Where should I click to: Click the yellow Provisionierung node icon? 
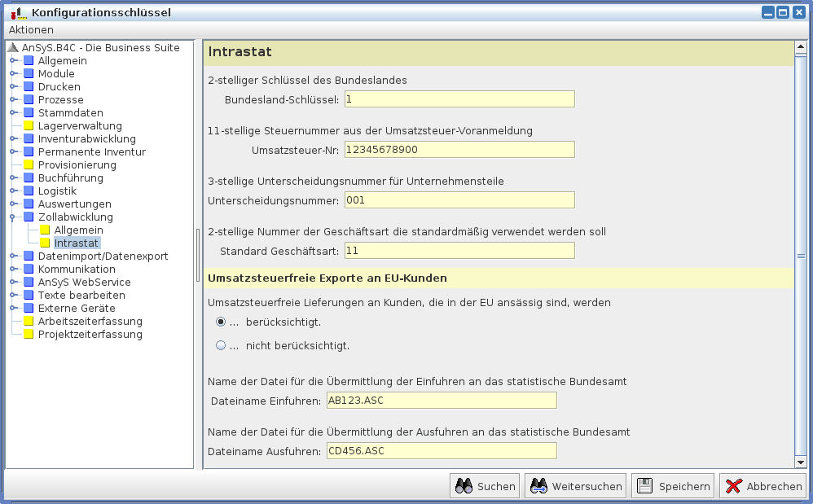pos(29,165)
